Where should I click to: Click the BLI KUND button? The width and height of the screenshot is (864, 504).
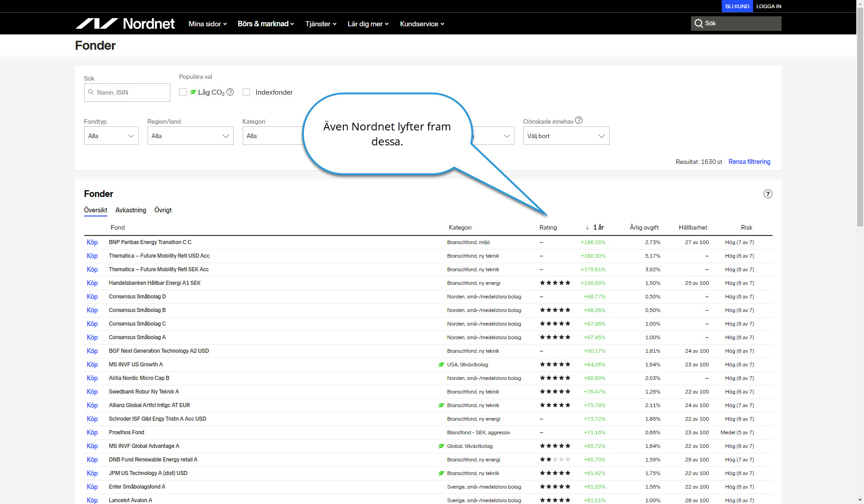pyautogui.click(x=737, y=6)
